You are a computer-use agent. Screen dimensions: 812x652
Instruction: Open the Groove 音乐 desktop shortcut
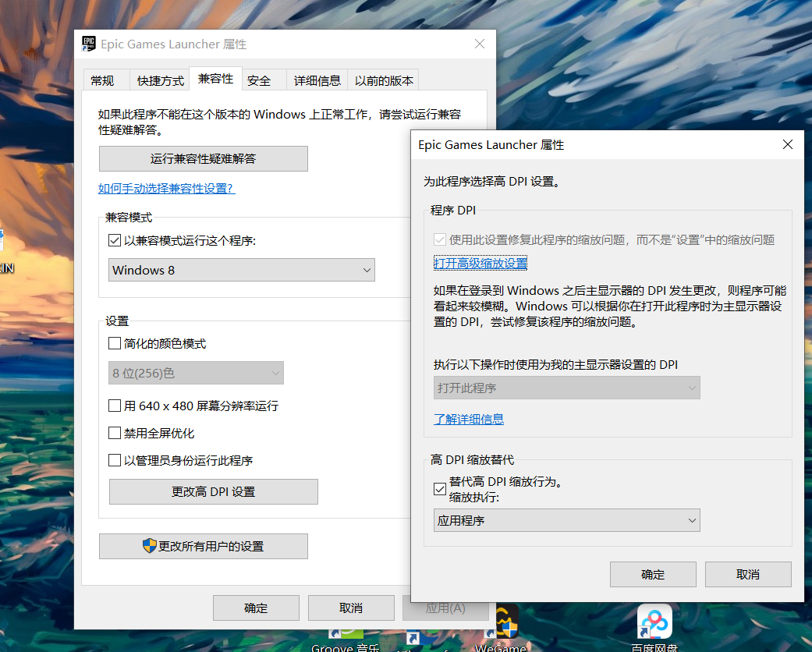[346, 640]
